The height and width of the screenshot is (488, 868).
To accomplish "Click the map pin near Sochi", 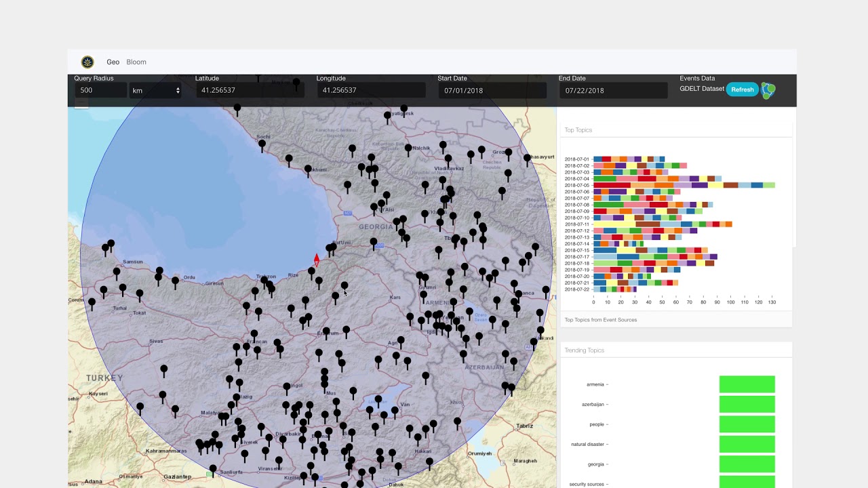I will [x=262, y=144].
